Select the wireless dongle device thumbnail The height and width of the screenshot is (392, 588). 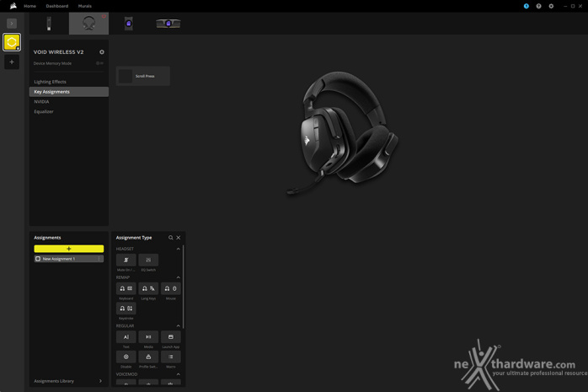pyautogui.click(x=49, y=24)
